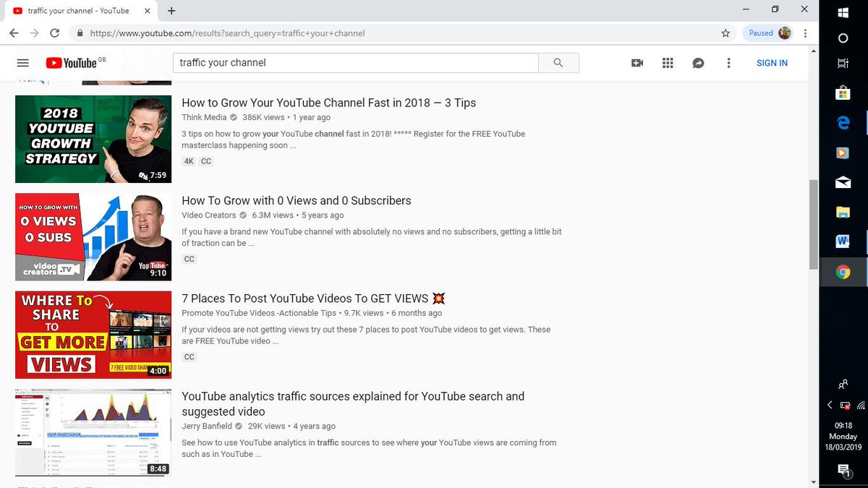This screenshot has width=868, height=488.
Task: Open Windows Start button
Action: tap(843, 12)
